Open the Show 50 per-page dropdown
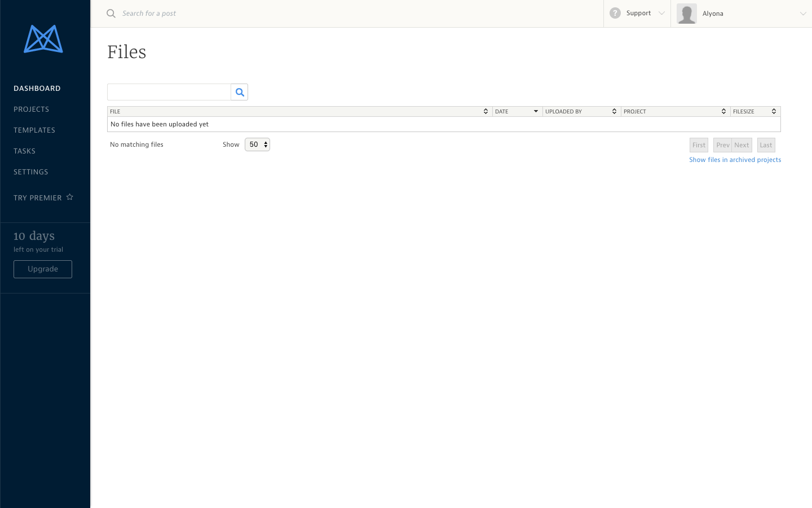The height and width of the screenshot is (508, 812). pos(257,144)
